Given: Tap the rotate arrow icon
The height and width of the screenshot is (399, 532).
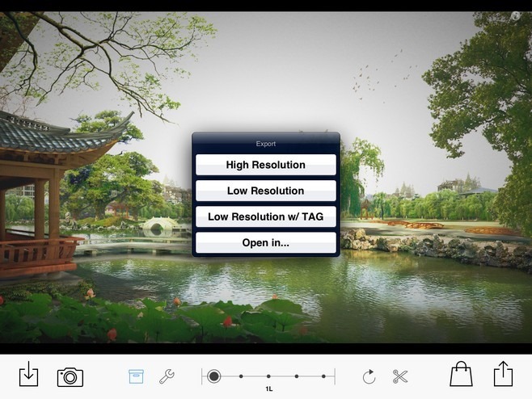Looking at the screenshot, I should click(369, 376).
